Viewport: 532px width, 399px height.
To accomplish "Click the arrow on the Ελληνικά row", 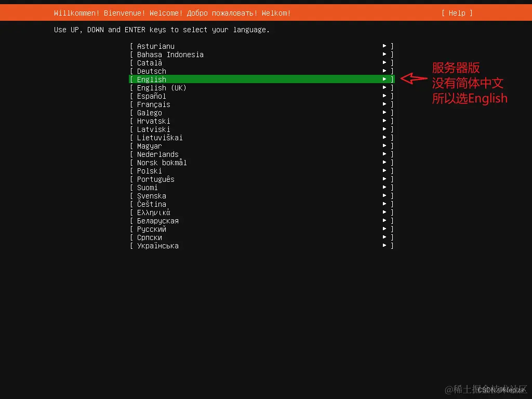I will (x=384, y=212).
